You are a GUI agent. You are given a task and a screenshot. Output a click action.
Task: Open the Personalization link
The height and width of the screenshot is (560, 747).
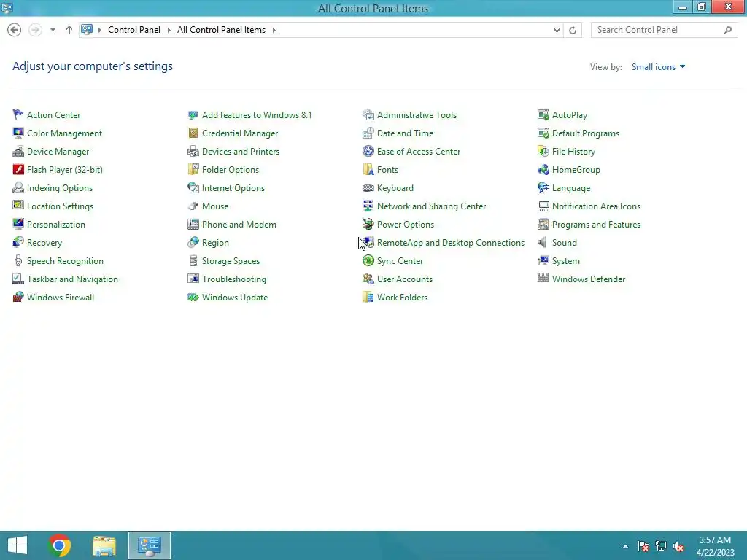[56, 225]
